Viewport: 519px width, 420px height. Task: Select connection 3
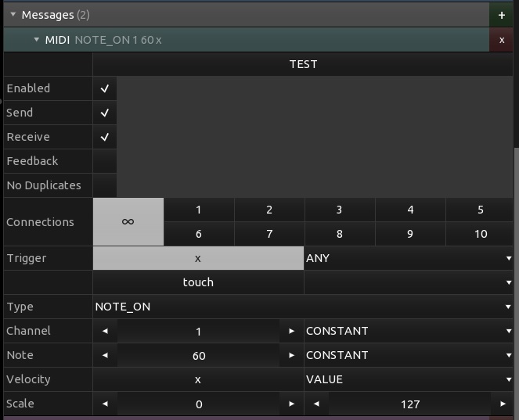[x=340, y=210]
